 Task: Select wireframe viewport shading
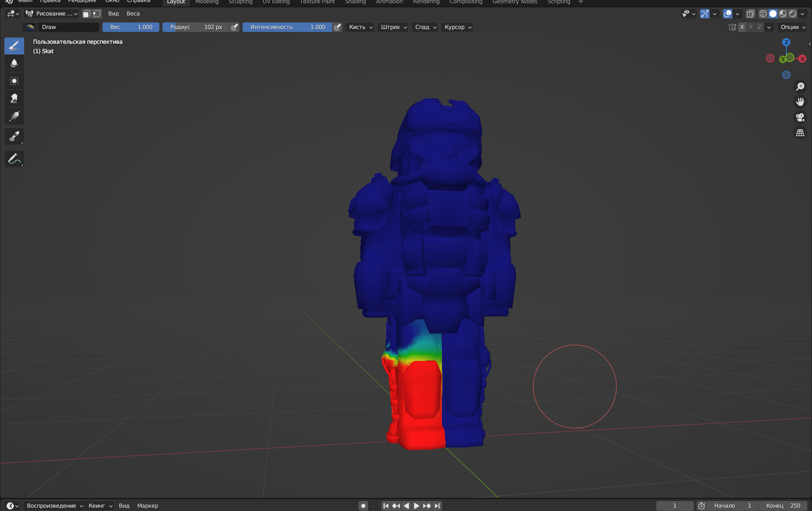(763, 13)
